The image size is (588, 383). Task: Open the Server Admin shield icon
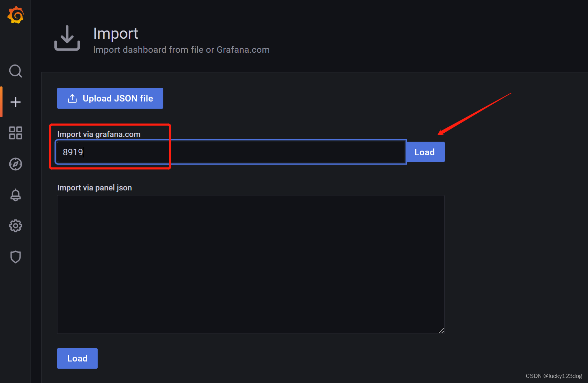pos(15,257)
